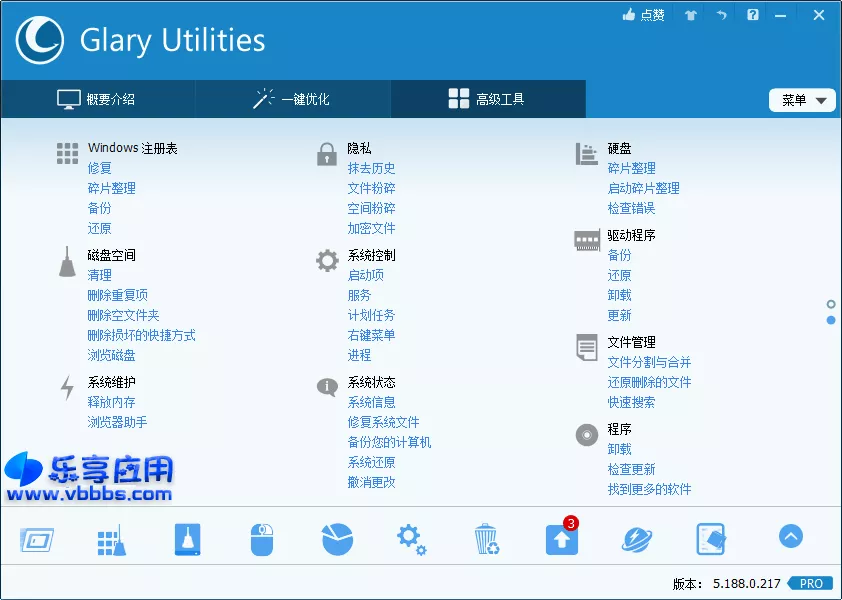Click the thumbs-up 点赞 icon
The image size is (842, 600).
point(640,15)
